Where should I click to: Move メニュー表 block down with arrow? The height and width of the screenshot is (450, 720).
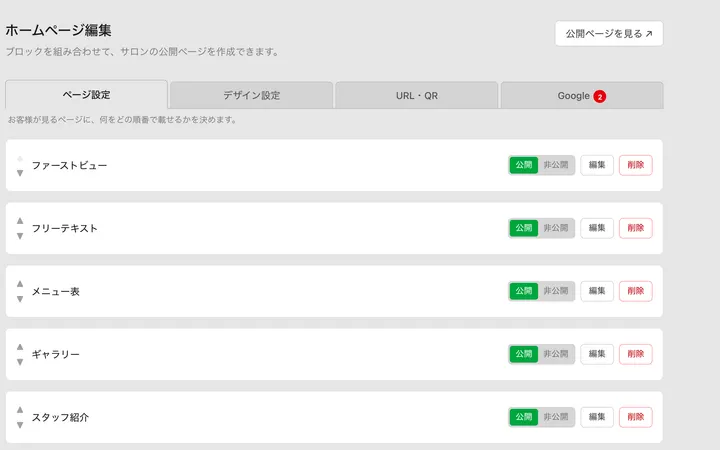(20, 299)
